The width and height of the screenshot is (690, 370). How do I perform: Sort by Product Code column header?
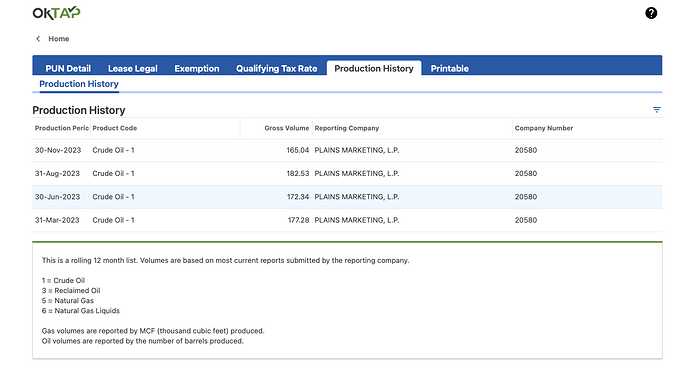coord(114,128)
